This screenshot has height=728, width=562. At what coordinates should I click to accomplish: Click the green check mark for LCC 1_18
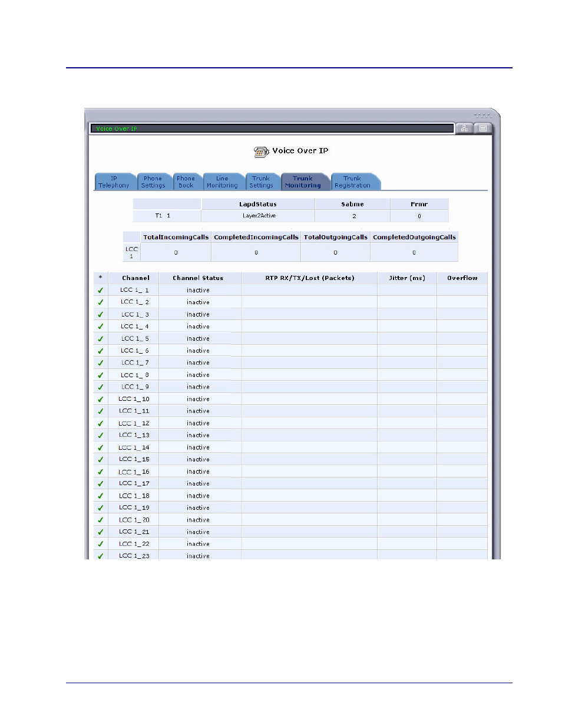(100, 496)
